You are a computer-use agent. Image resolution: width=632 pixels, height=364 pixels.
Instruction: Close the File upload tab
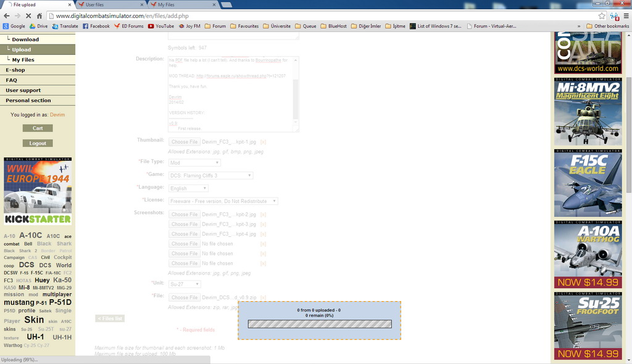click(x=69, y=5)
